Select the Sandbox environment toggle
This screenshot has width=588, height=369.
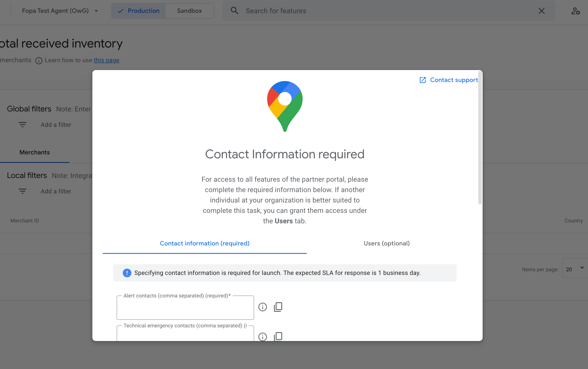[190, 11]
